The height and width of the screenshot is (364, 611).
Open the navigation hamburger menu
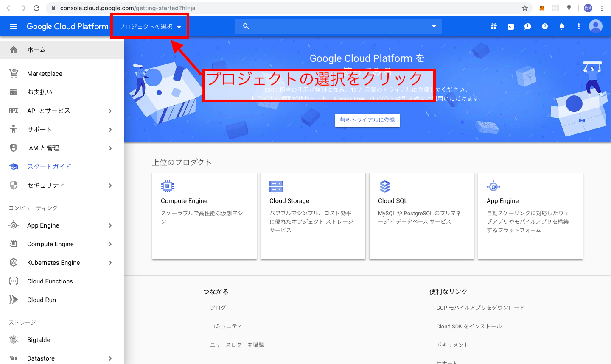click(14, 26)
